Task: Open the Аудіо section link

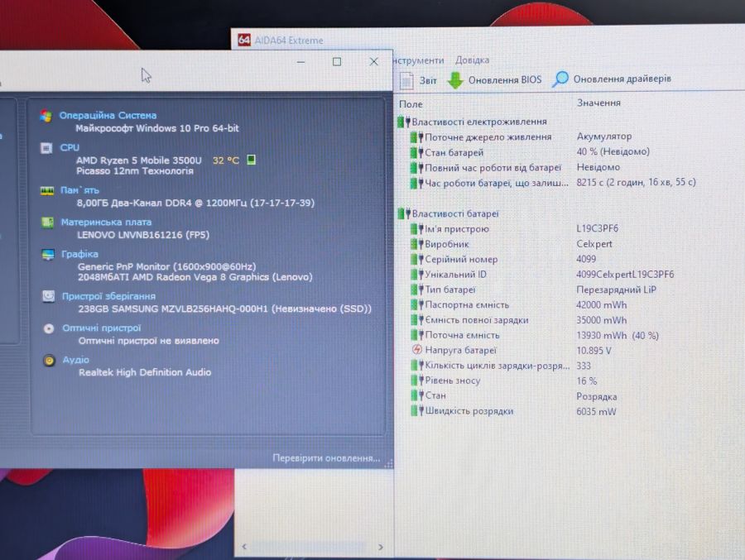Action: click(76, 360)
